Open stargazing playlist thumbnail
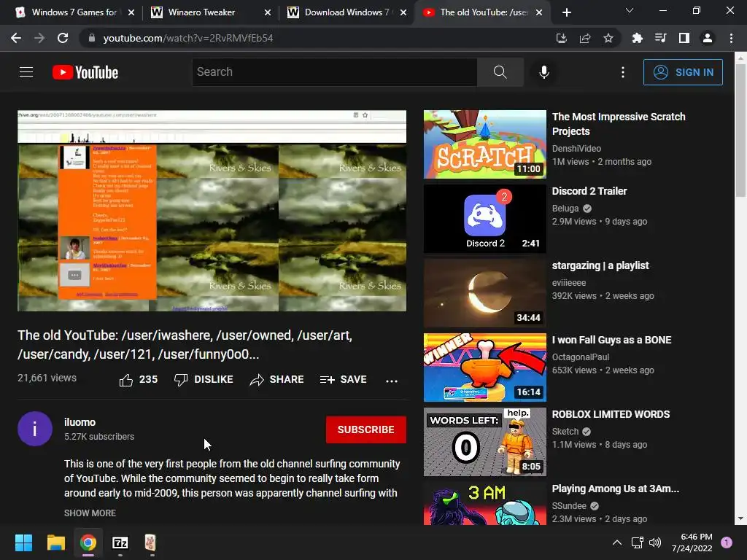 (485, 293)
